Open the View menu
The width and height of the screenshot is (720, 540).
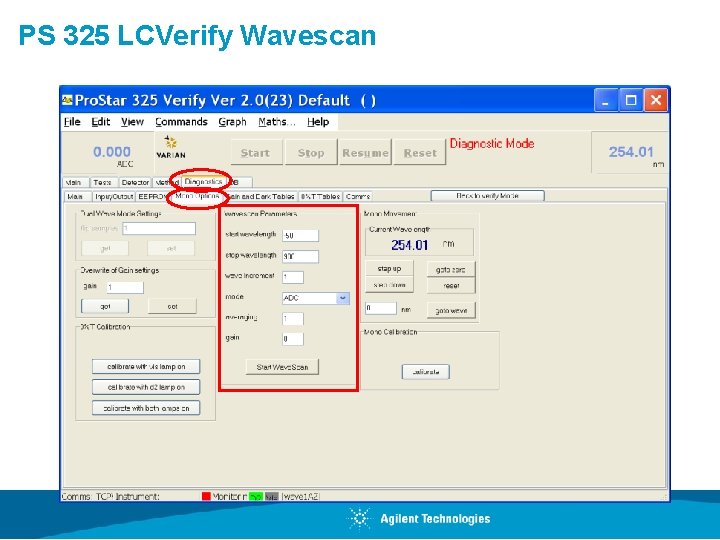(132, 122)
